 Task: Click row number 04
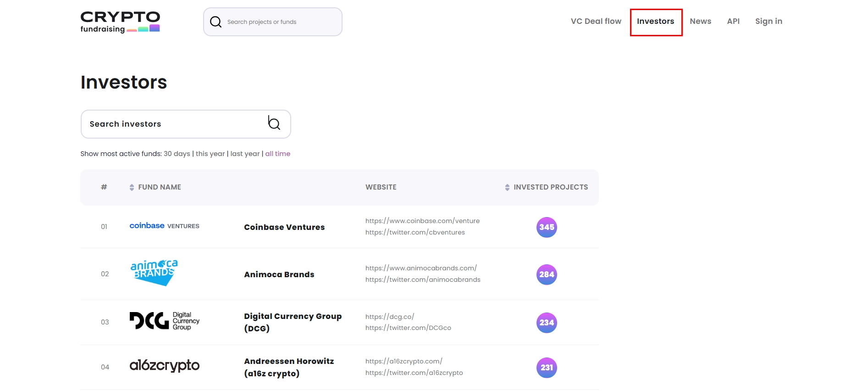click(x=105, y=367)
